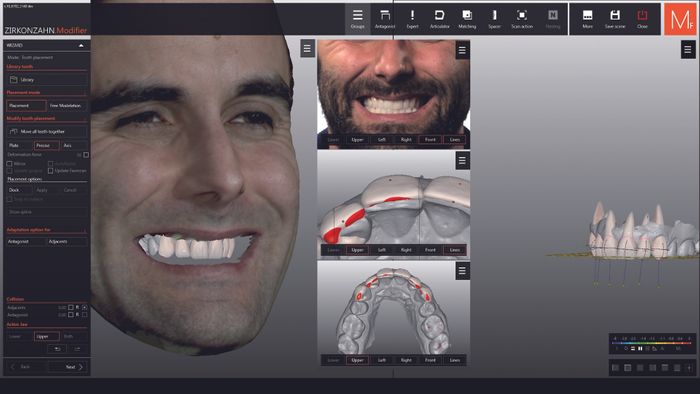
Task: Select Left in the front teeth close-up panel
Action: [382, 250]
